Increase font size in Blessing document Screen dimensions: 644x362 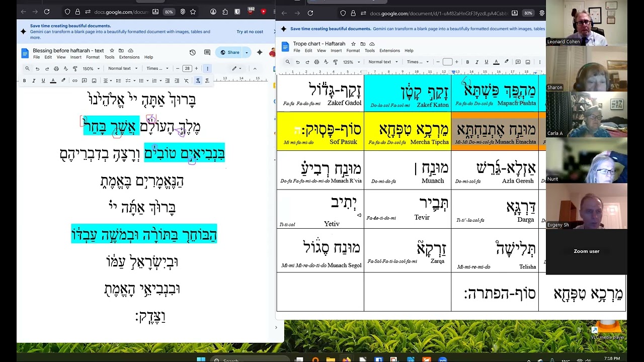[196, 68]
